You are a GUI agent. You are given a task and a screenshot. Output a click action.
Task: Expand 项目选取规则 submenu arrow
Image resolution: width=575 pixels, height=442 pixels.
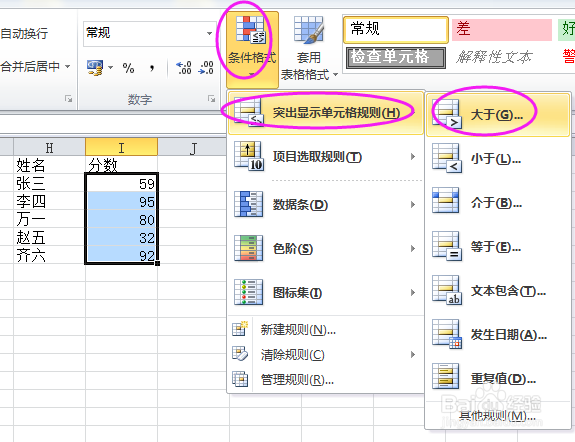tap(413, 157)
